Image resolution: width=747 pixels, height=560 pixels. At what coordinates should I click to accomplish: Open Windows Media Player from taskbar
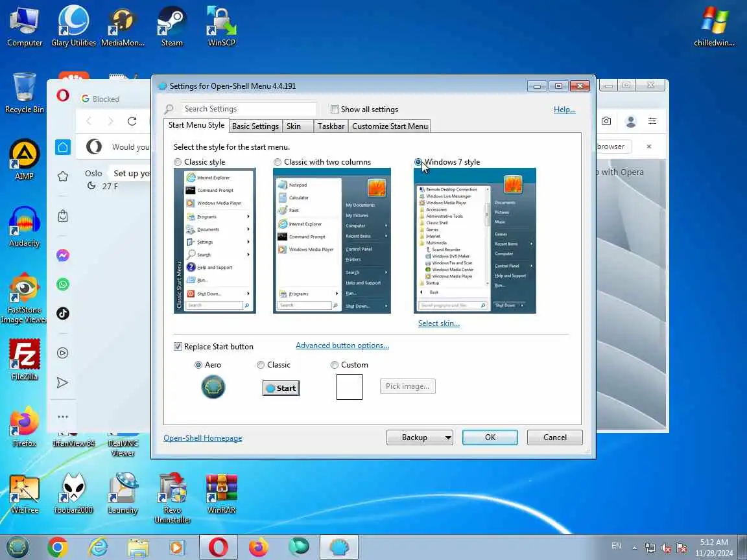177,548
